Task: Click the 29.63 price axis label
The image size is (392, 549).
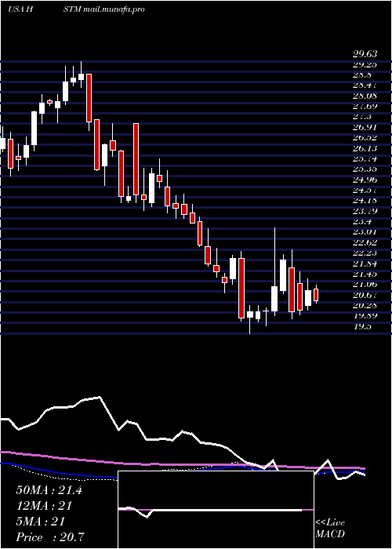Action: pyautogui.click(x=365, y=54)
